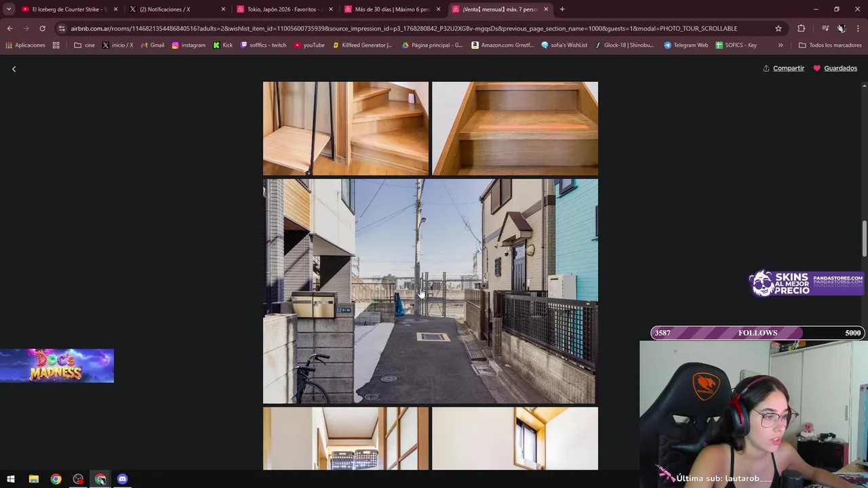This screenshot has height=488, width=868.
Task: Open the tab groups grid icon
Action: tap(56, 45)
